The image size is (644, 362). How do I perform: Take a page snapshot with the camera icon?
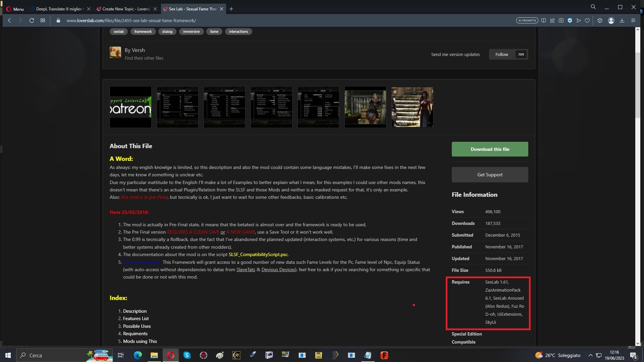pyautogui.click(x=561, y=20)
